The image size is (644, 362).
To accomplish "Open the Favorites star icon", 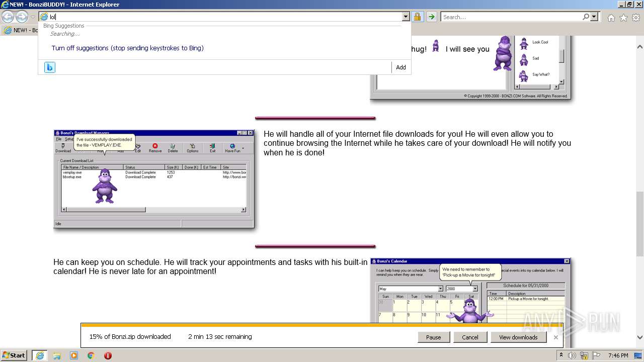I will pyautogui.click(x=623, y=18).
